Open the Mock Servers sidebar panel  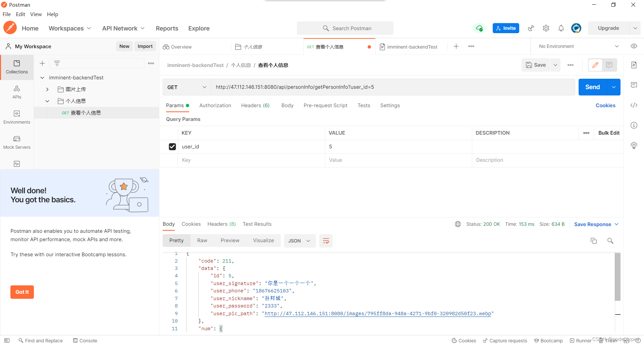click(17, 143)
